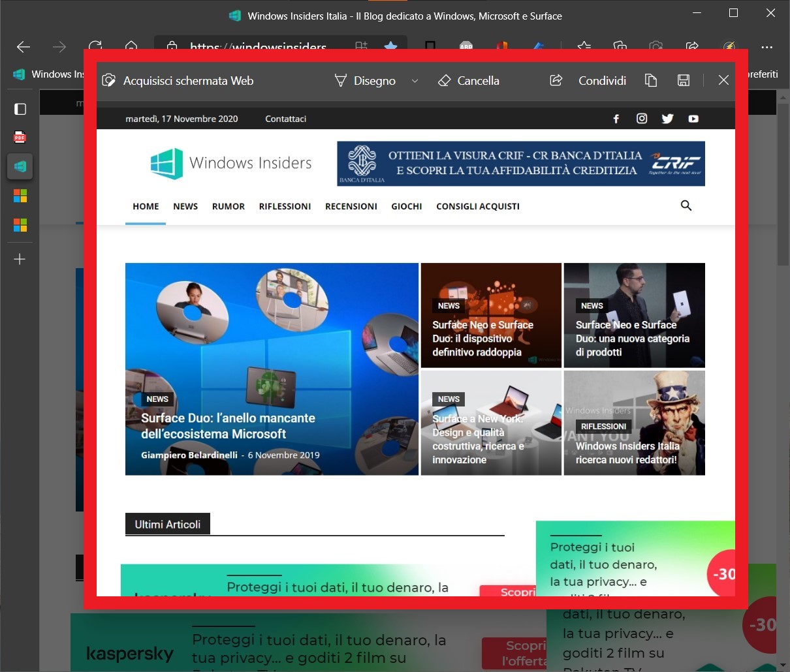
Task: Click the Windows Insiders site logo
Action: 231,163
